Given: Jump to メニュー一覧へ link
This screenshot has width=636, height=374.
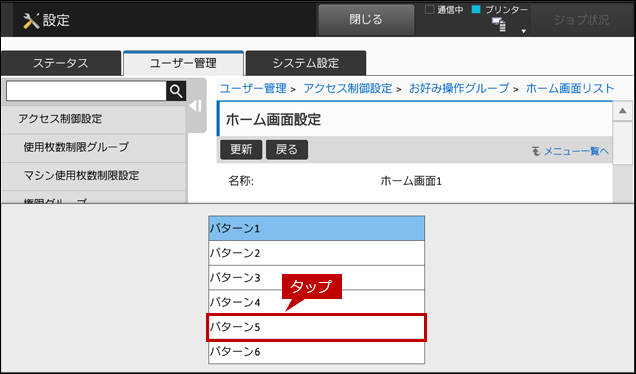Looking at the screenshot, I should click(x=576, y=151).
